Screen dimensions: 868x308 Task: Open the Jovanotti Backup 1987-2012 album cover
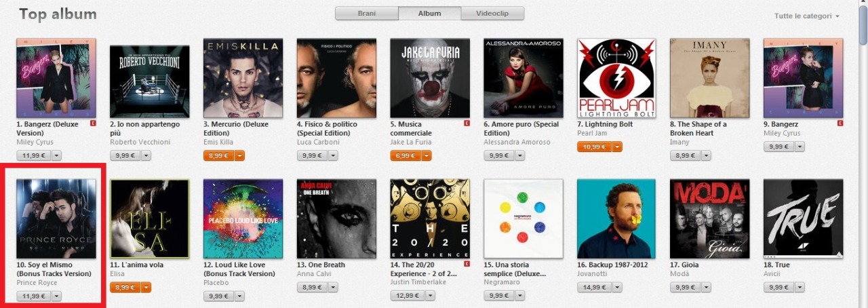[x=616, y=218]
